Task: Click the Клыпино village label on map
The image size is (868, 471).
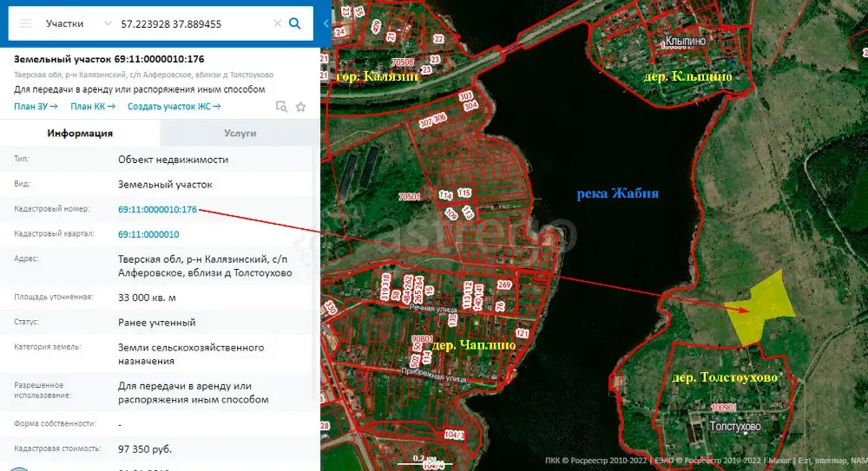Action: (x=687, y=40)
